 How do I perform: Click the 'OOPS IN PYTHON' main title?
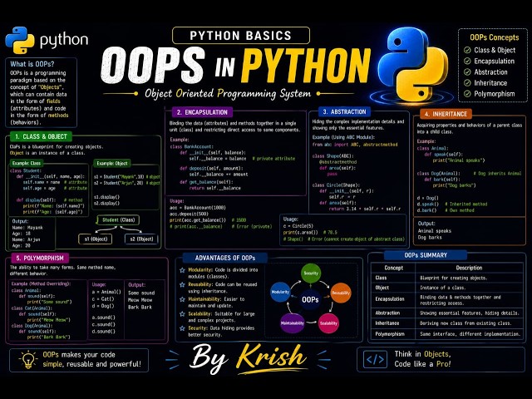[x=236, y=66]
